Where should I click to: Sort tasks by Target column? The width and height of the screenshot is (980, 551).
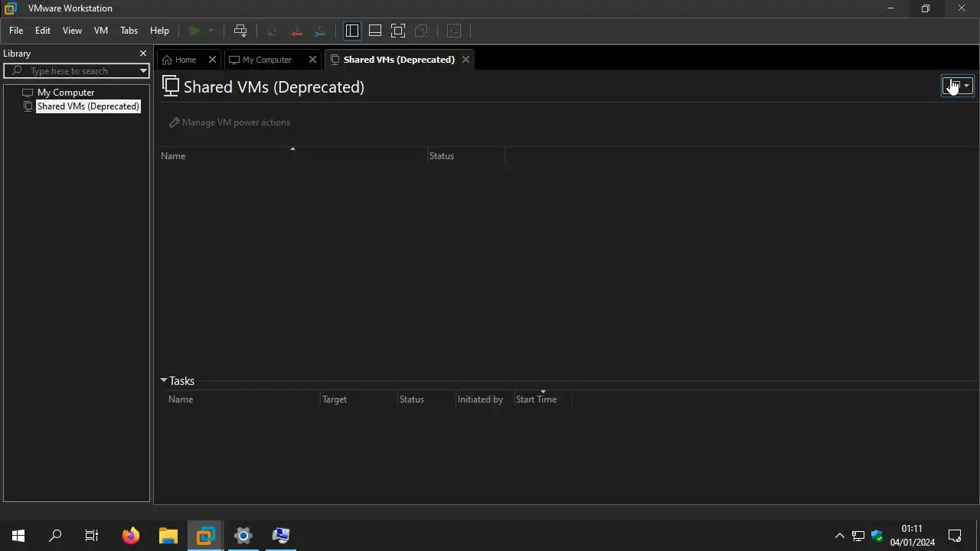pyautogui.click(x=358, y=399)
